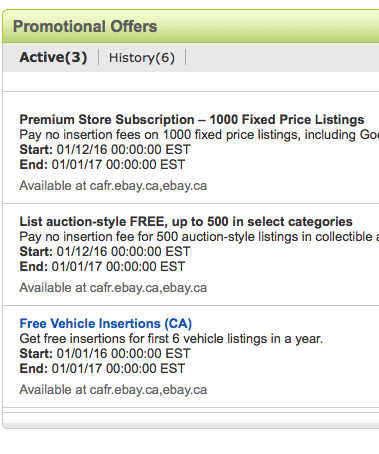This screenshot has width=379, height=454.
Task: Click auction-style offer Start date line
Action: 105,252
